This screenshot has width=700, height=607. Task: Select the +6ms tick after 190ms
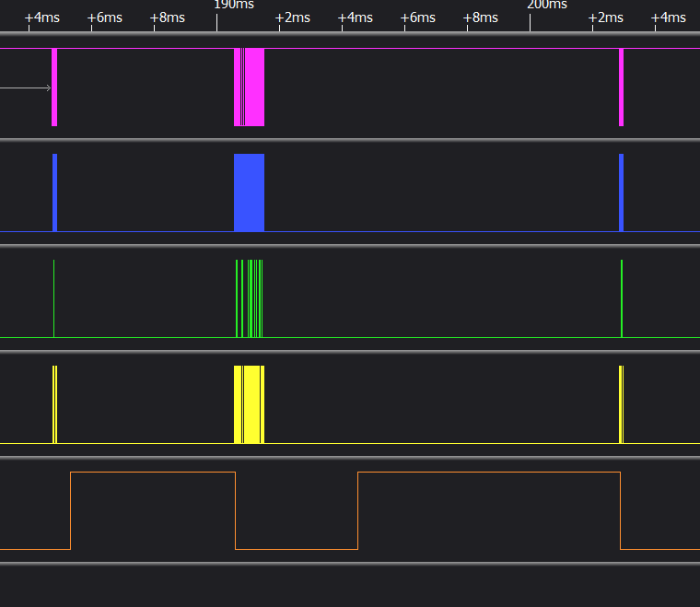coord(417,18)
